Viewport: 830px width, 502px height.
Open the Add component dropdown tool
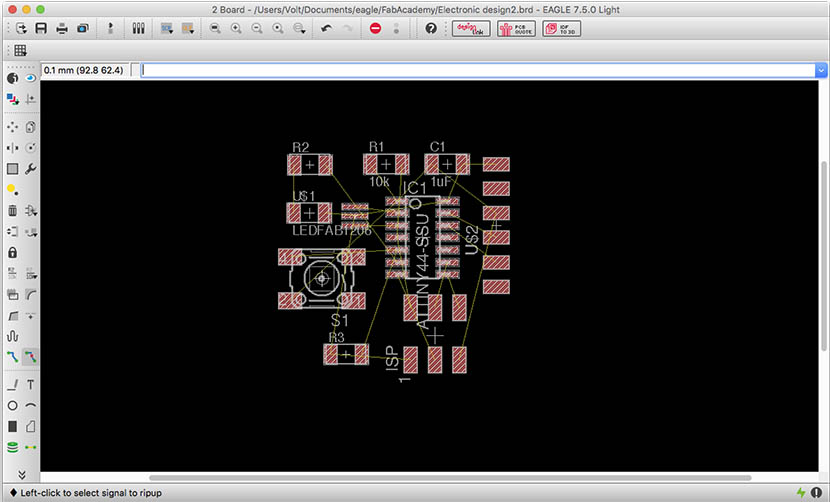tap(31, 211)
